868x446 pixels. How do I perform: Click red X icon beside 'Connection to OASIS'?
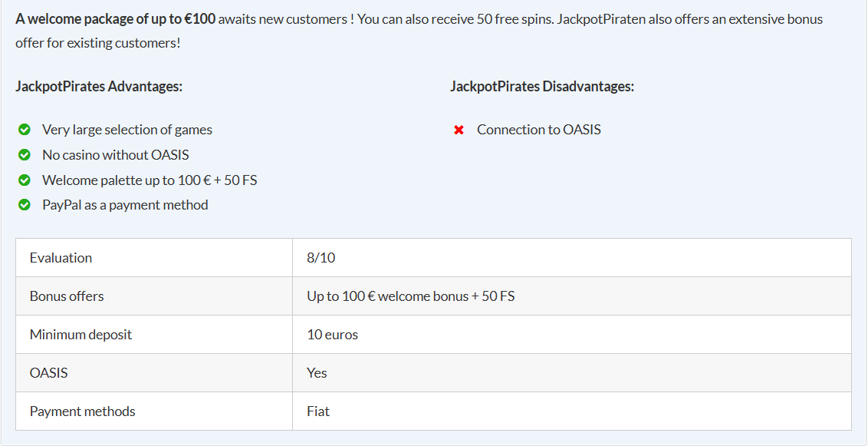click(459, 130)
